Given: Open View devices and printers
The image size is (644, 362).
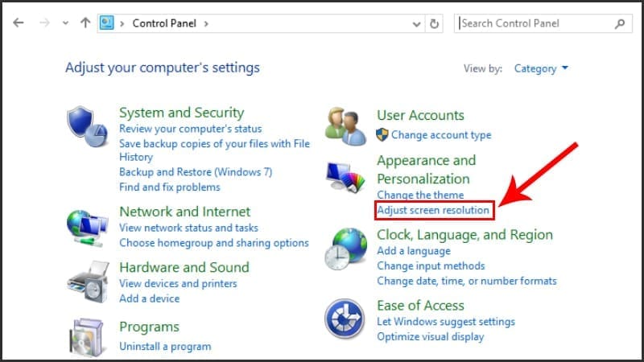Looking at the screenshot, I should click(x=178, y=284).
